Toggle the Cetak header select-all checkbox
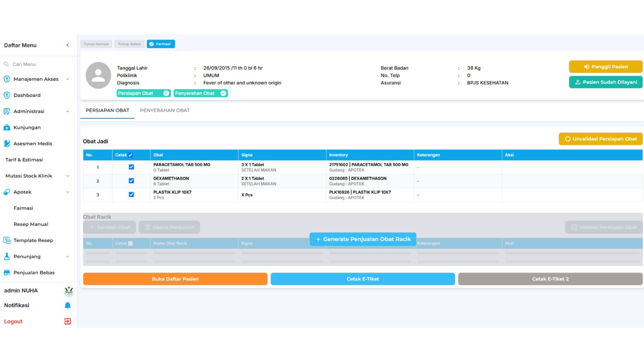This screenshot has width=644, height=362. pos(130,155)
